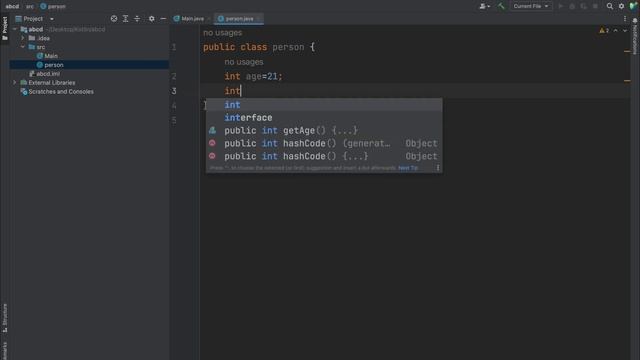
Task: Choose 'interface' completion suggestion
Action: click(324, 118)
